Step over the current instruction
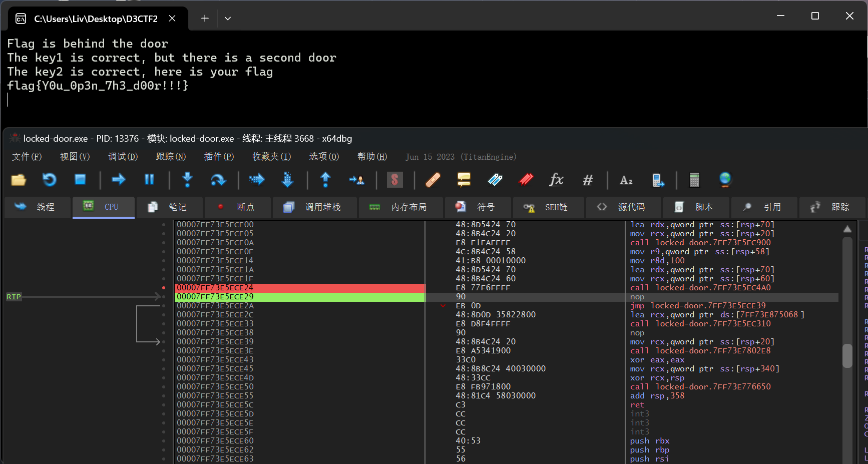 (218, 180)
